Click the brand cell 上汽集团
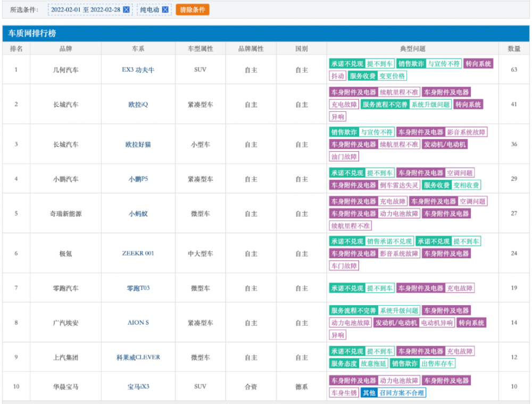Viewport: 532px width, 404px height. tap(65, 357)
